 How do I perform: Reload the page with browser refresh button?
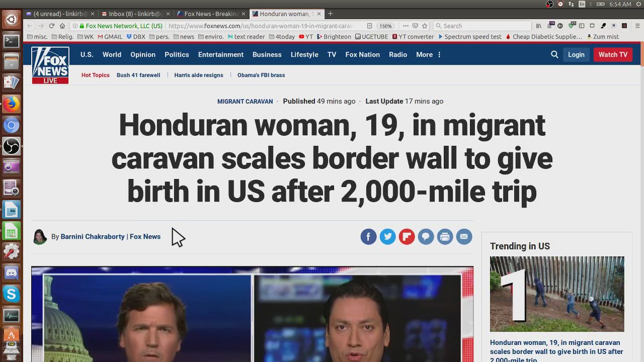51,26
